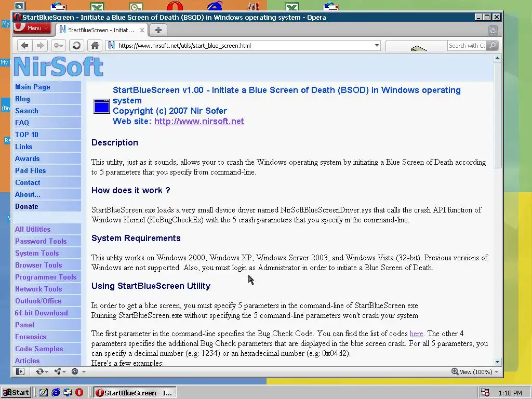Click the page scrollbar down arrow
The height and width of the screenshot is (399, 532).
tap(497, 362)
